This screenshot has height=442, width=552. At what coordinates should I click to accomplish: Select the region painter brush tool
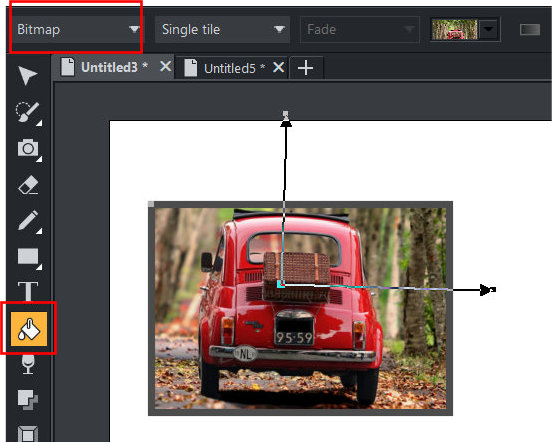point(27,112)
